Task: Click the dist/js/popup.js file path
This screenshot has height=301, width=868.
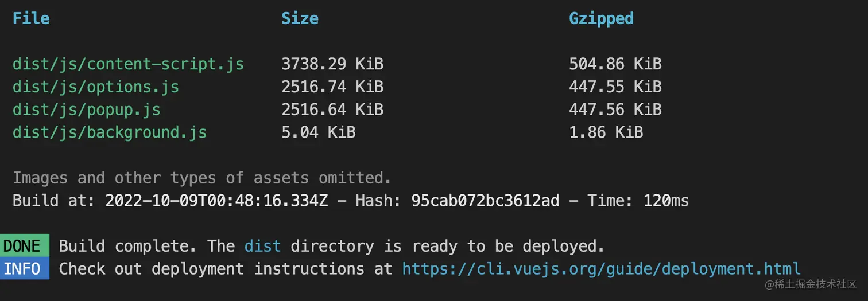Action: pyautogui.click(x=87, y=110)
